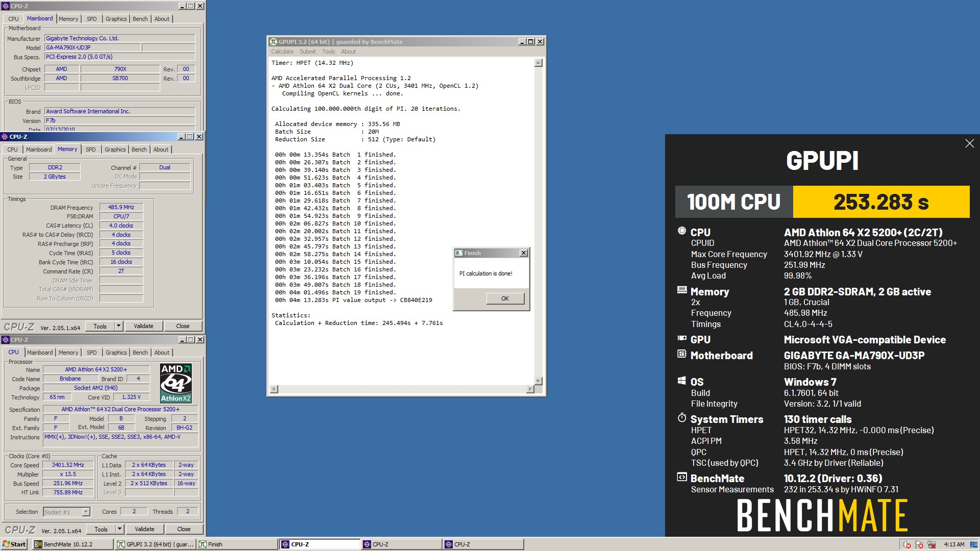
Task: Expand Tools dropdown arrow in bottom CPU-Z window
Action: 120,529
